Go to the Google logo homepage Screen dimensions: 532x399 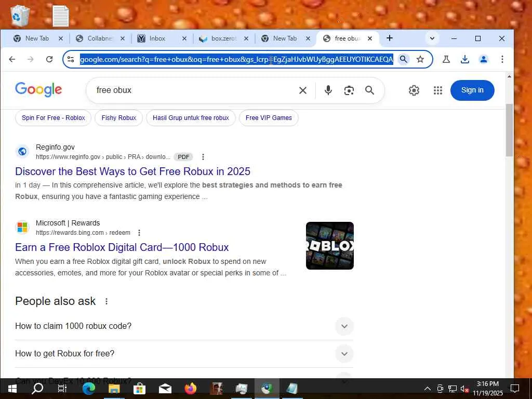38,89
